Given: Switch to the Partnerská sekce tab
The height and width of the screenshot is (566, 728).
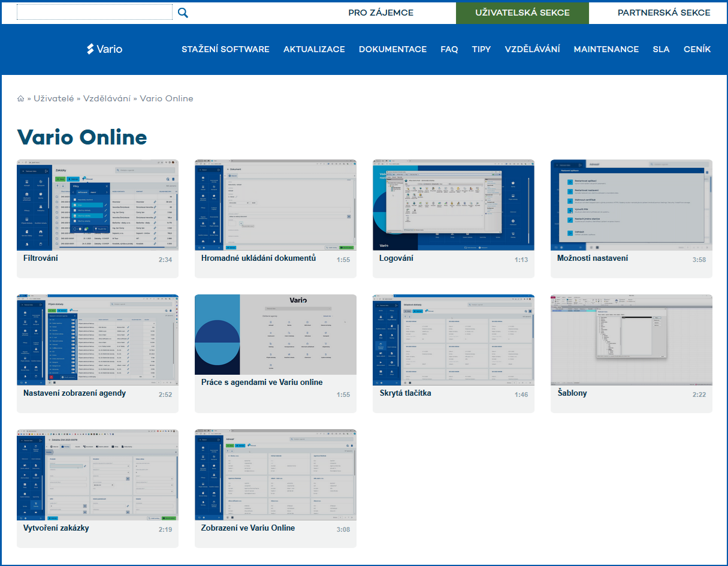Looking at the screenshot, I should point(664,13).
